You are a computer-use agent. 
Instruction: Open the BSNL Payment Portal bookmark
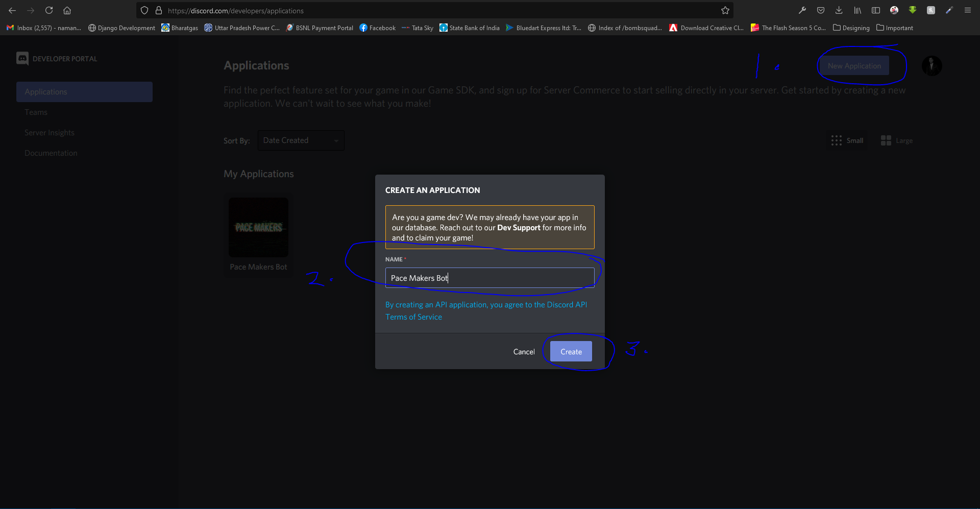tap(320, 28)
